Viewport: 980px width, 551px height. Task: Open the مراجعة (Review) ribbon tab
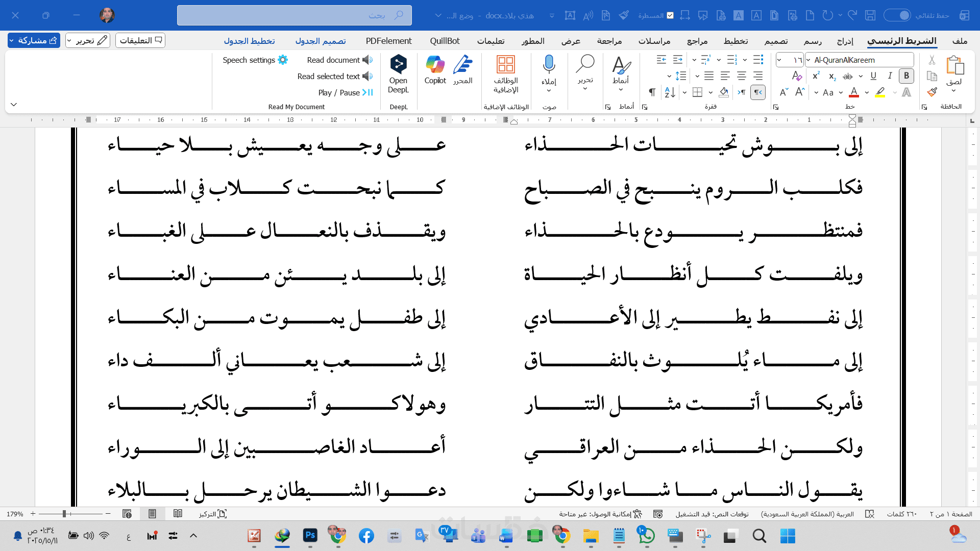609,41
